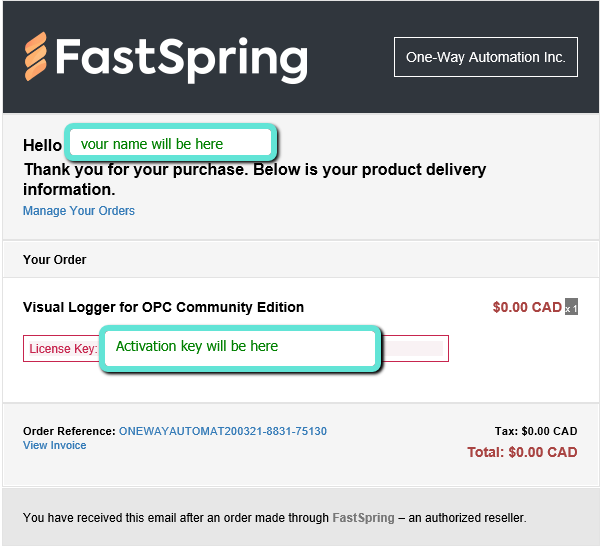Open the View Invoice link

pos(54,445)
